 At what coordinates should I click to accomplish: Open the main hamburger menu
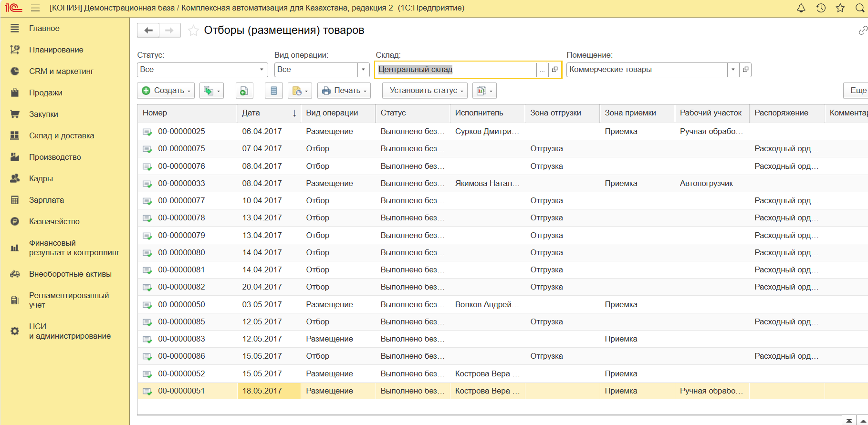pyautogui.click(x=35, y=8)
